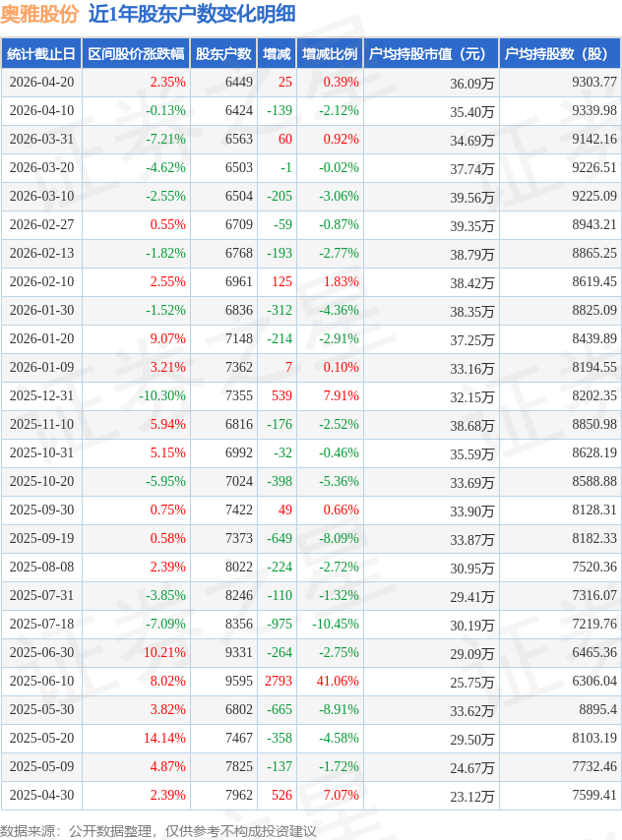This screenshot has width=622, height=840.
Task: Select the 户均持股数（股） column header
Action: pyautogui.click(x=558, y=54)
